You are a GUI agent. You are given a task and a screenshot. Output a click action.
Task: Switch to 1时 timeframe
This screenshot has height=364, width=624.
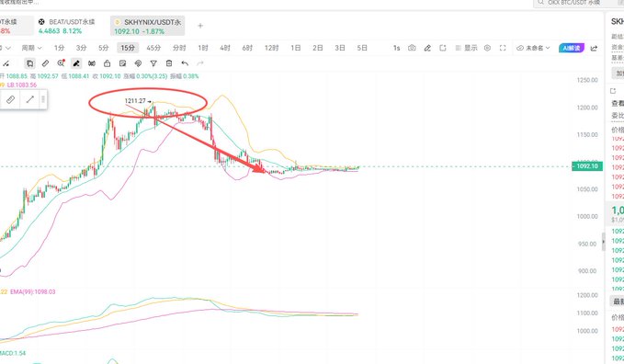point(203,48)
